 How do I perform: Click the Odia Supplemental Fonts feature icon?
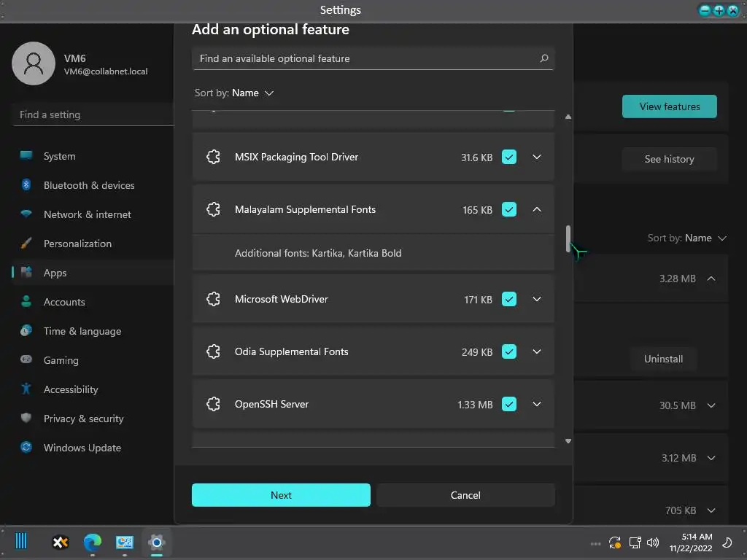(x=214, y=351)
